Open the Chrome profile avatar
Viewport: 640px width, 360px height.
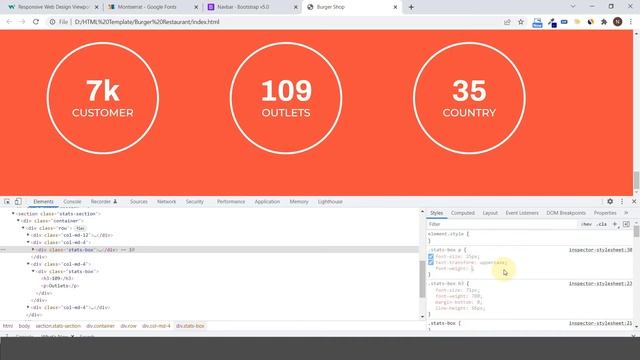point(618,22)
